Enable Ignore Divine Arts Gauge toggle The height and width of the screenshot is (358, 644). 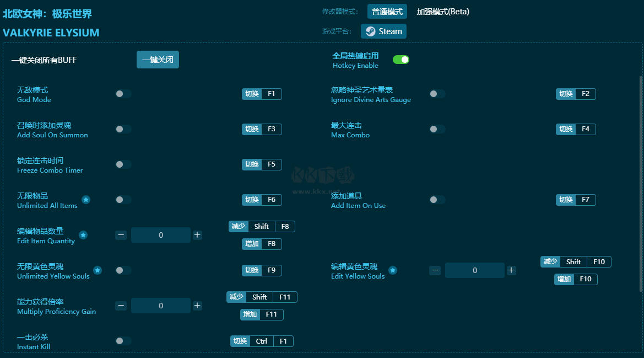click(437, 94)
